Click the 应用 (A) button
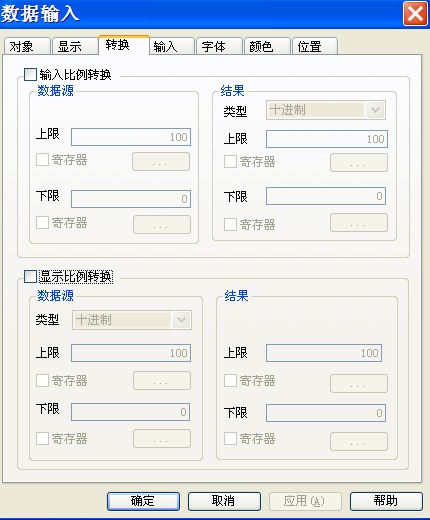430x520 pixels. [305, 501]
